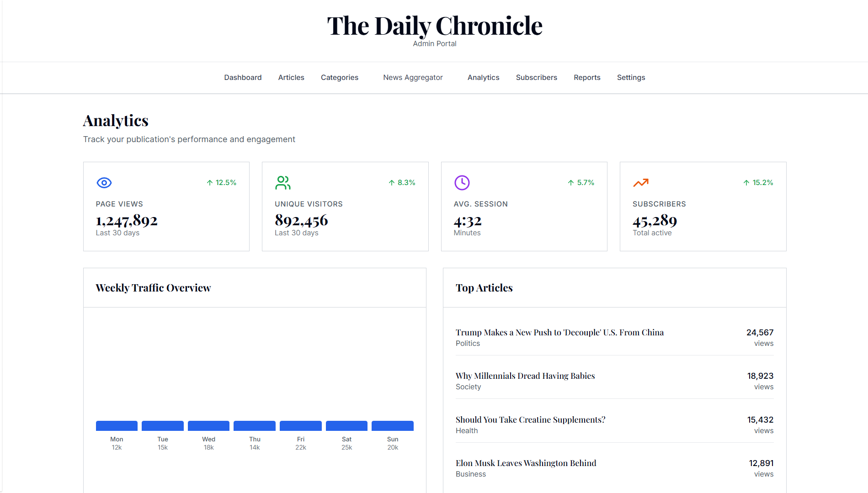The width and height of the screenshot is (868, 493).
Task: Click the Saturday bar in traffic chart
Action: pos(346,426)
